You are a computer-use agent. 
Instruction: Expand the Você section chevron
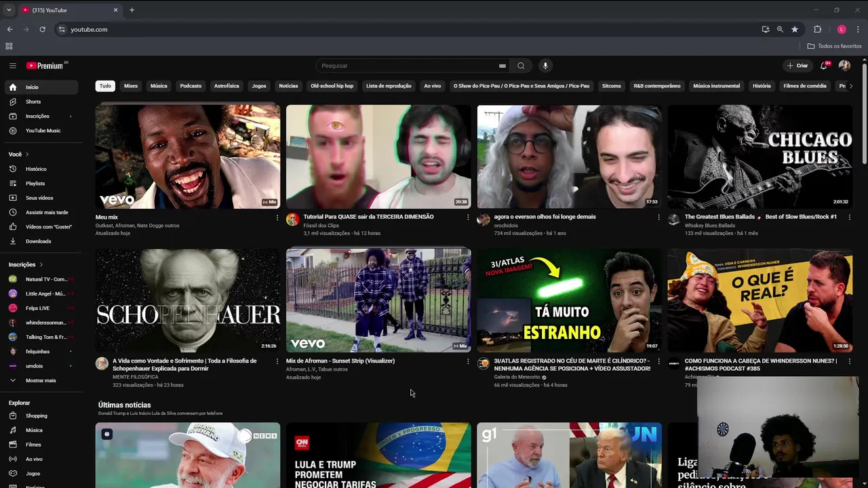(x=28, y=155)
